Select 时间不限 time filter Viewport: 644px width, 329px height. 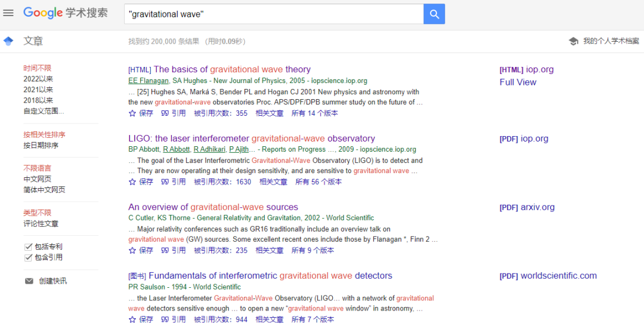click(x=38, y=68)
